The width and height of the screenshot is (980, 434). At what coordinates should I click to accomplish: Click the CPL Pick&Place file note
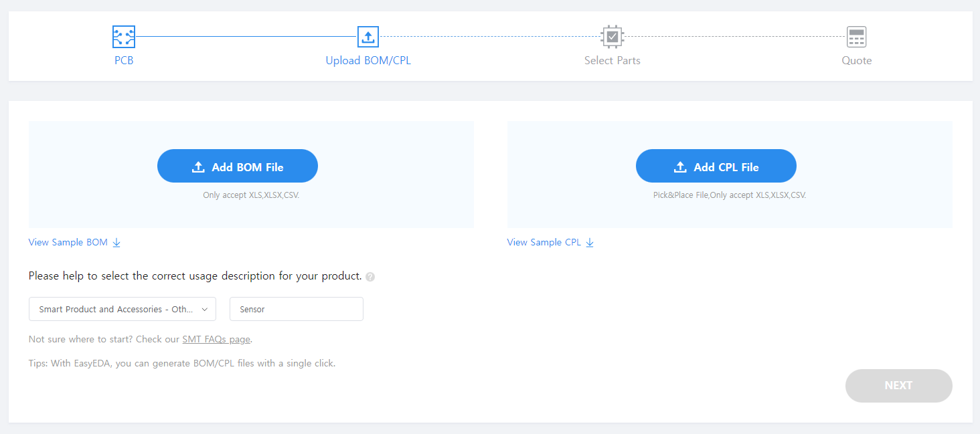730,196
